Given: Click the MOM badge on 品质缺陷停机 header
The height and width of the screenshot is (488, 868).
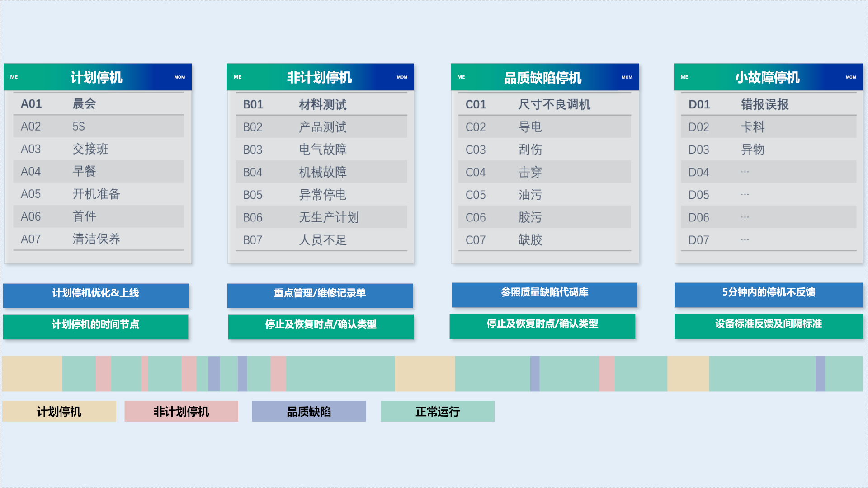Looking at the screenshot, I should [627, 77].
